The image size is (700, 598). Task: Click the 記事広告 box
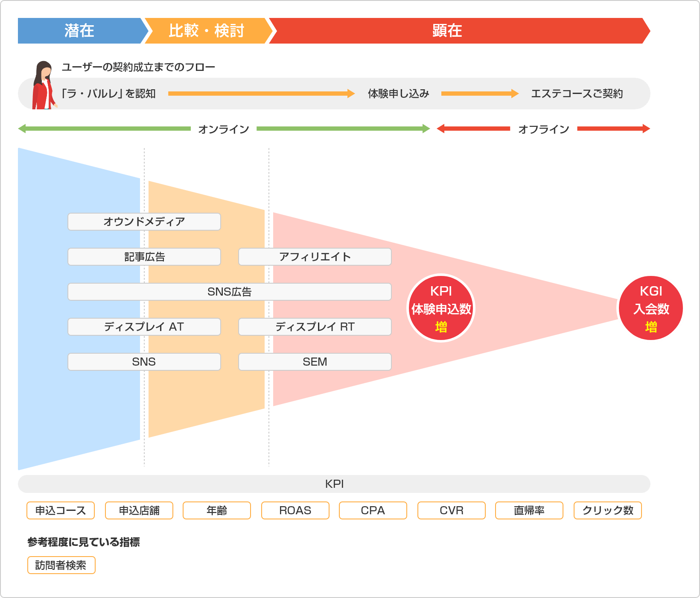click(144, 257)
